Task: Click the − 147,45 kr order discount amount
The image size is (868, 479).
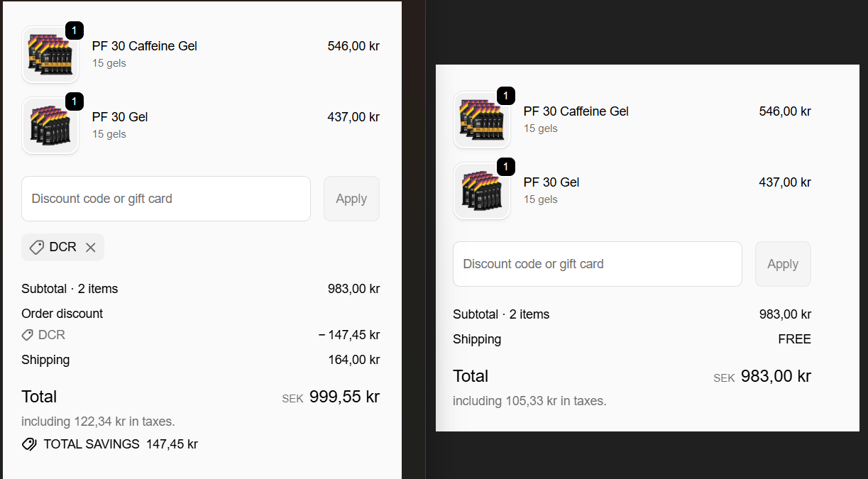Action: (x=349, y=335)
